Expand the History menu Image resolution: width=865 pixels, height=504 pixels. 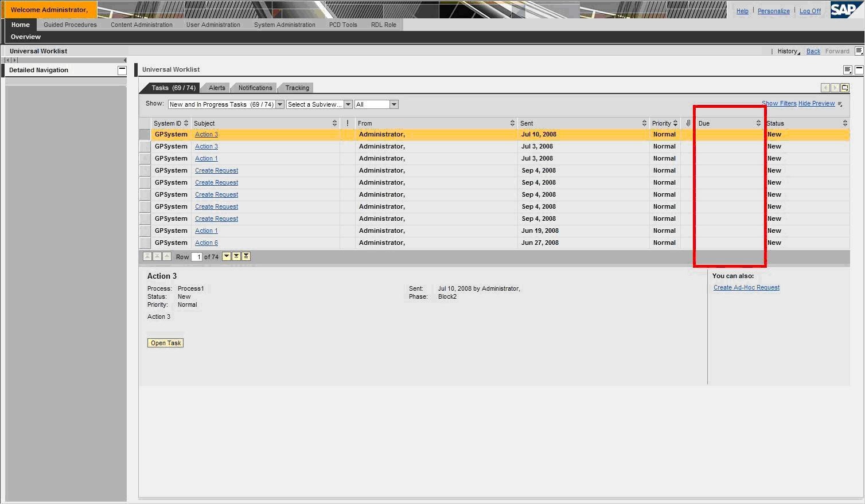pyautogui.click(x=789, y=51)
